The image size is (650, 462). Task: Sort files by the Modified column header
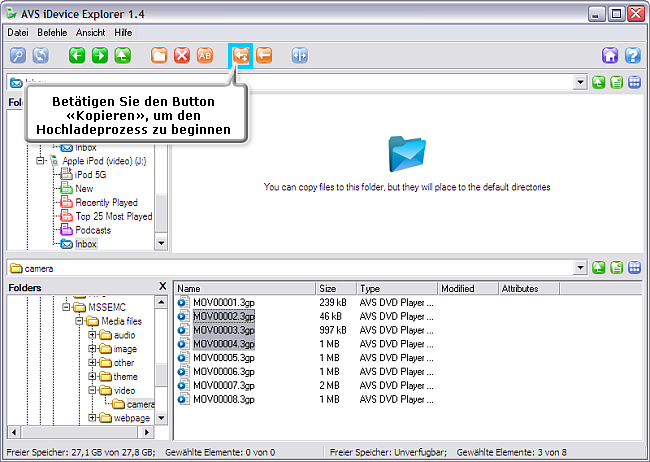(x=468, y=288)
